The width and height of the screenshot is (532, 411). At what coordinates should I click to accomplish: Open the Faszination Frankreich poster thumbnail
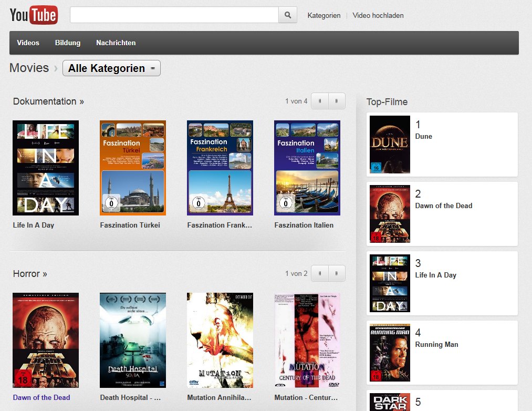pyautogui.click(x=220, y=168)
